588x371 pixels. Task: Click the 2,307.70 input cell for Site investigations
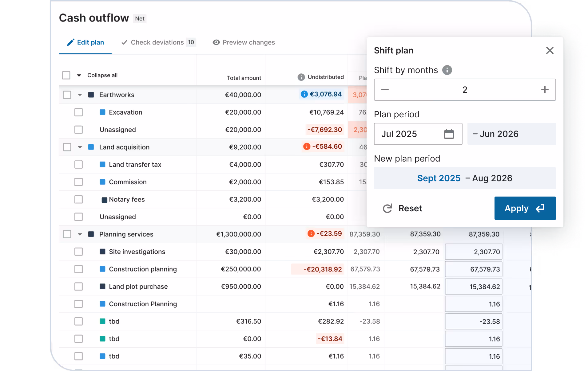(474, 252)
